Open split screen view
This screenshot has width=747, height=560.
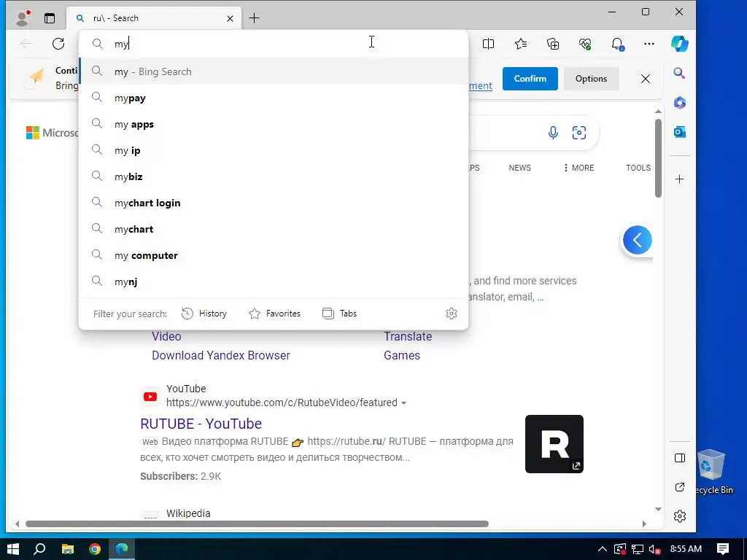[488, 44]
